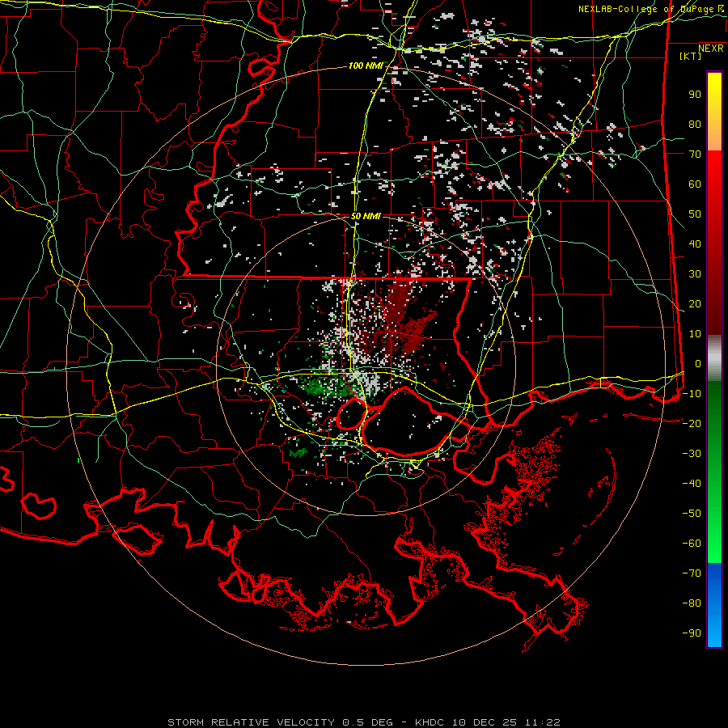Image resolution: width=728 pixels, height=728 pixels.
Task: Click the positive 70 value on the velocity scale
Action: click(695, 154)
